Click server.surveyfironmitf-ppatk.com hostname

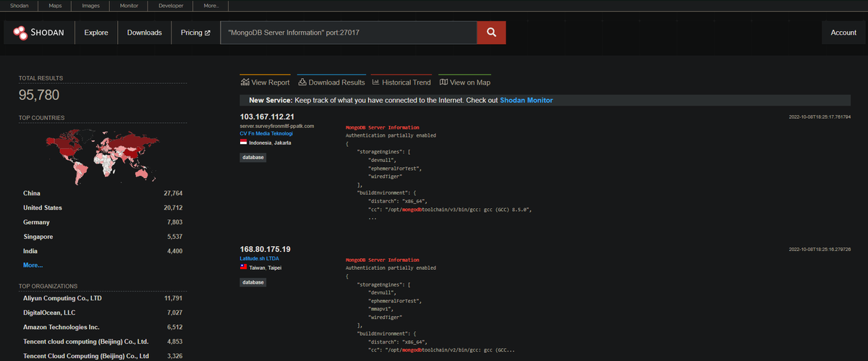pos(277,126)
